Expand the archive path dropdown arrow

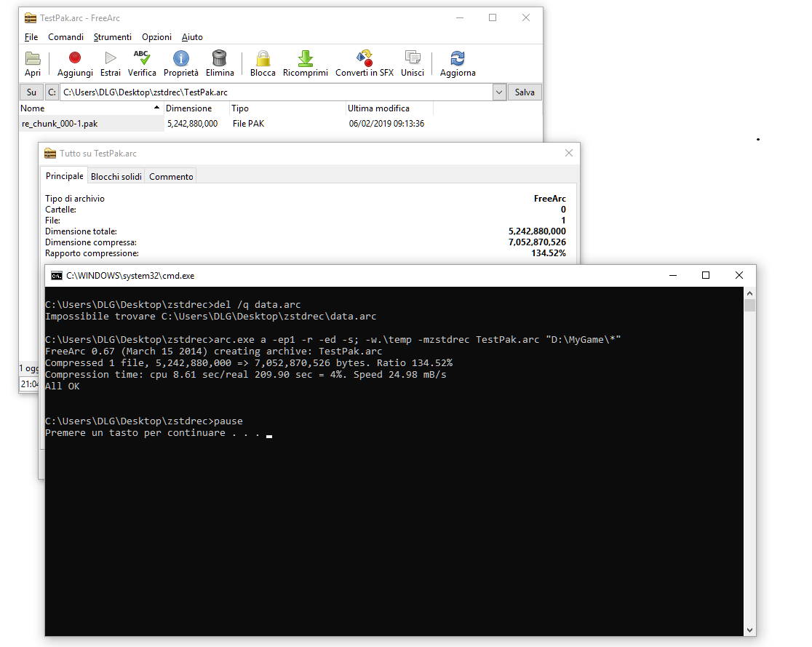pyautogui.click(x=499, y=92)
